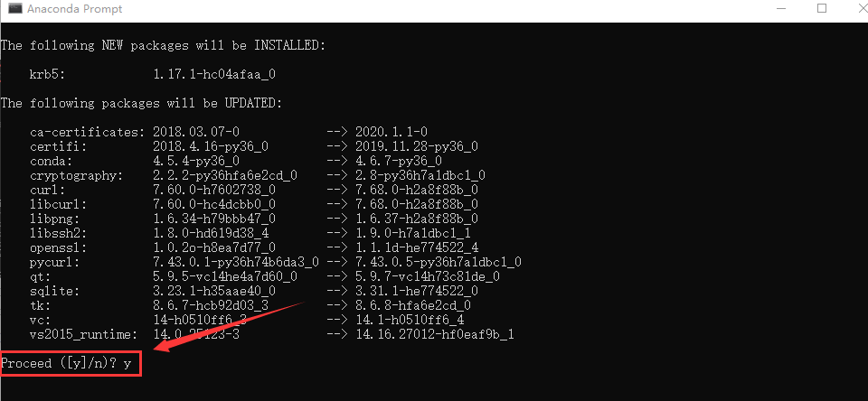Screen dimensions: 868x401
Task: Click the krb5 version 1.17.1-hc04afaa_0
Action: 214,74
